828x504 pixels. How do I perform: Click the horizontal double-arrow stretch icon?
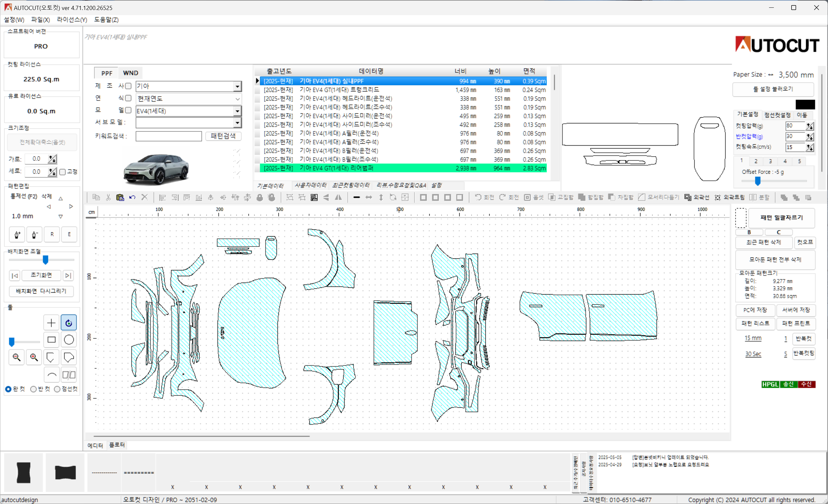pos(369,197)
